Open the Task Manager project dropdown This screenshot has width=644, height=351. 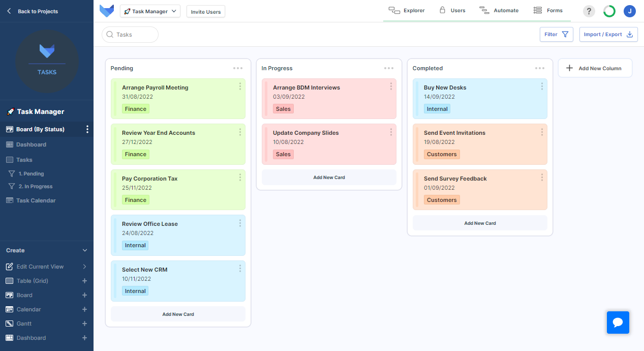point(150,11)
